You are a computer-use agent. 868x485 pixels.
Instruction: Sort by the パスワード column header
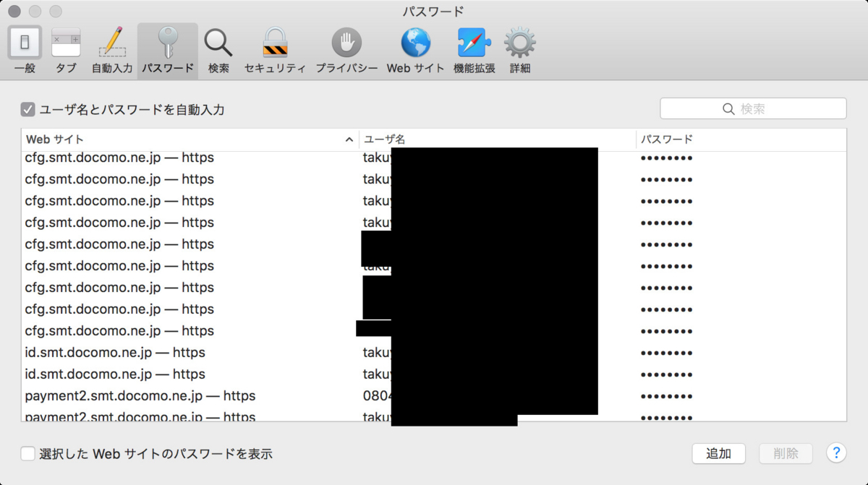741,140
